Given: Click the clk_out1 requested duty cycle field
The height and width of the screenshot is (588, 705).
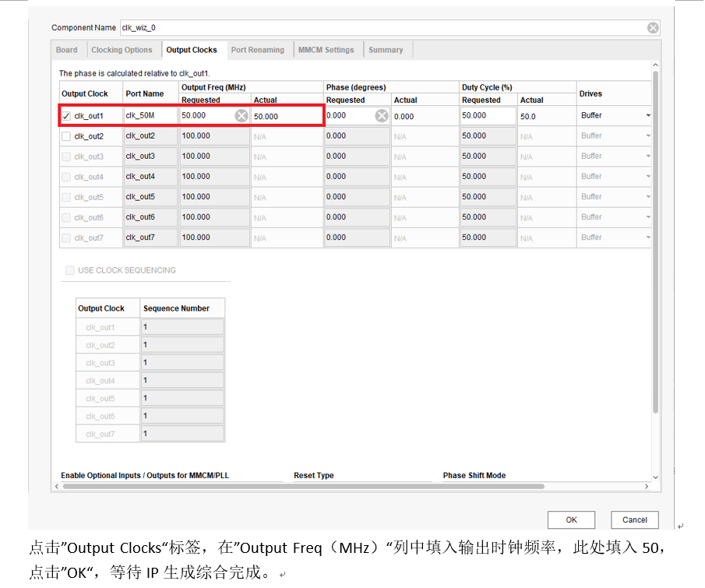Looking at the screenshot, I should [x=488, y=115].
